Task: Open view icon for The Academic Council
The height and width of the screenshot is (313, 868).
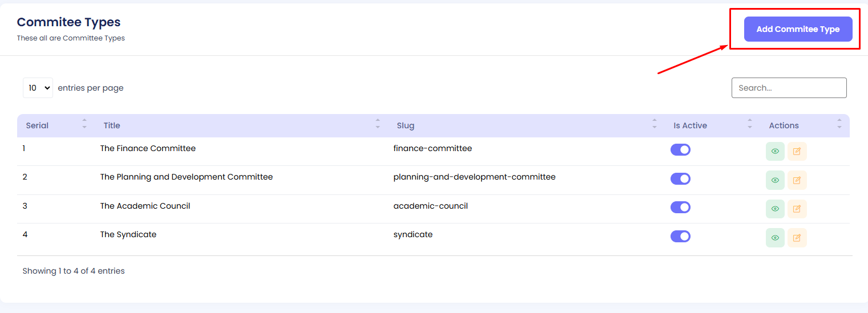Action: (775, 209)
